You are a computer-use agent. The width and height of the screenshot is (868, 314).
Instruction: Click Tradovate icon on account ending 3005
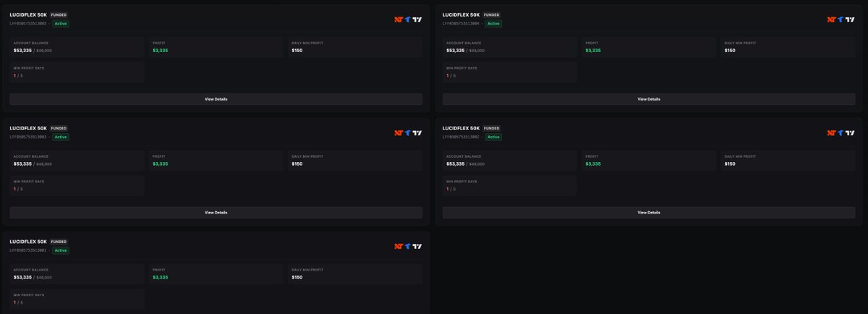pyautogui.click(x=408, y=20)
